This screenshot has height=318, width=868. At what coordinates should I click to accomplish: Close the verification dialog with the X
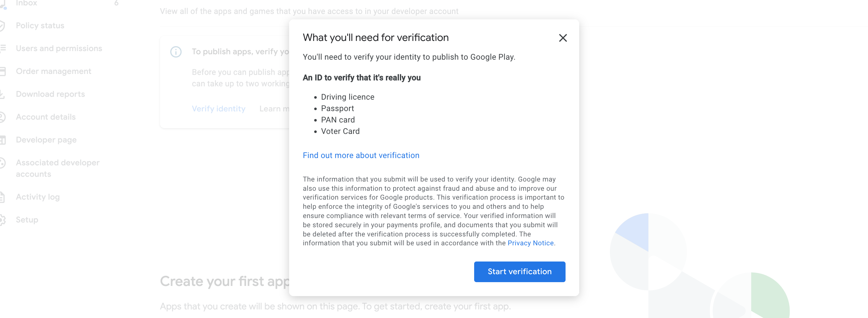(562, 38)
